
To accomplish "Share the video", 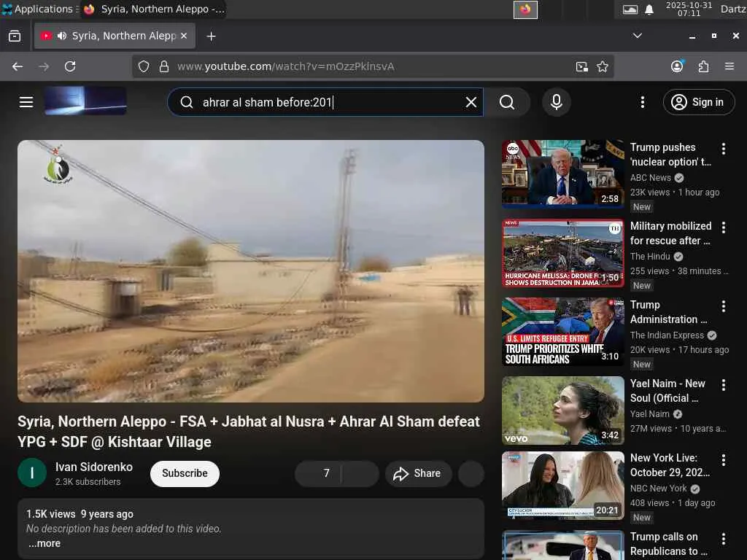I will 418,473.
